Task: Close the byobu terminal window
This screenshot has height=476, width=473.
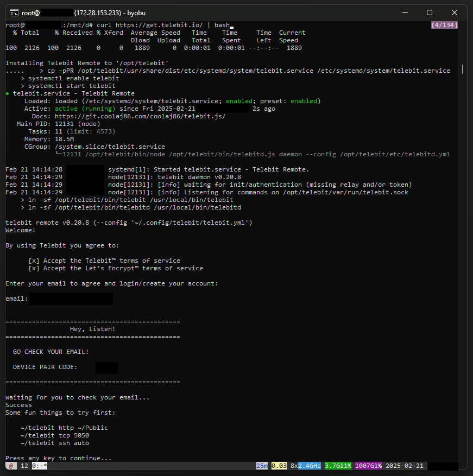Action: [455, 12]
